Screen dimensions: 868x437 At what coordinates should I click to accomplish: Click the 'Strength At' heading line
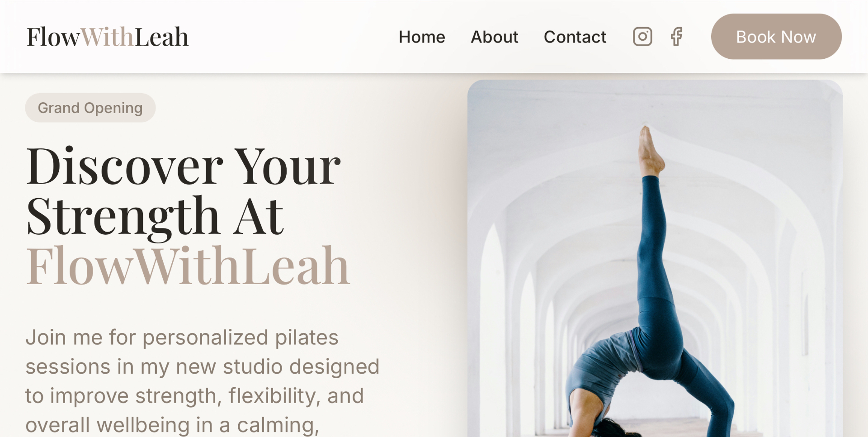coord(155,217)
